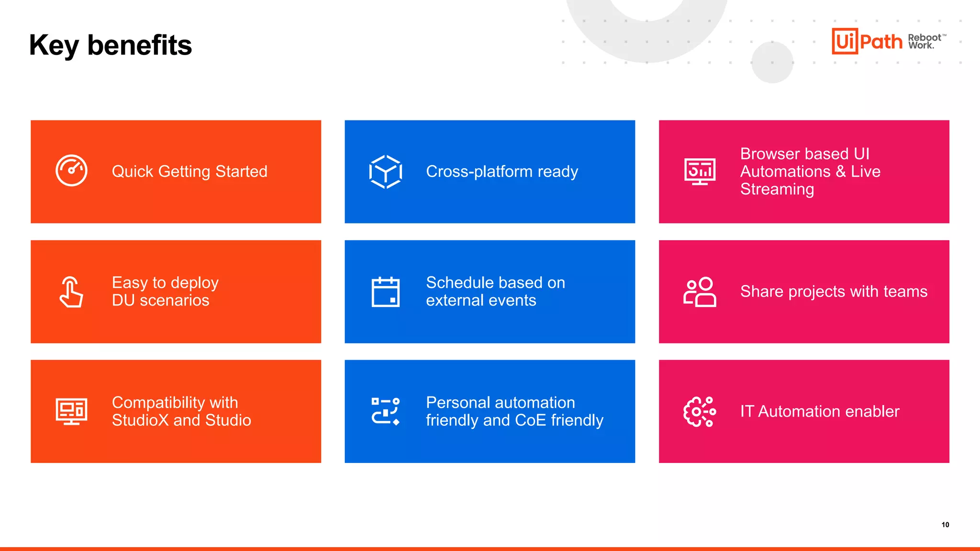The image size is (980, 551).
Task: Select the Cross-platform ready label
Action: pos(502,171)
